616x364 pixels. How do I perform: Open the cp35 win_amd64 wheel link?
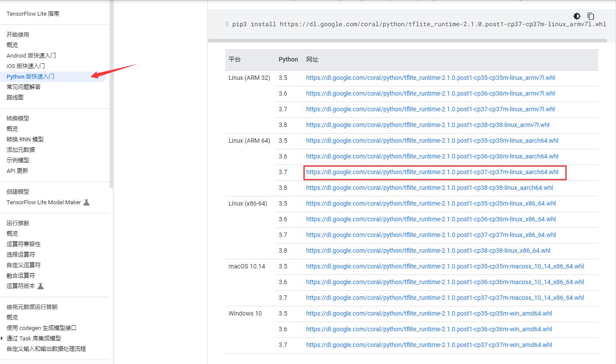tap(429, 313)
